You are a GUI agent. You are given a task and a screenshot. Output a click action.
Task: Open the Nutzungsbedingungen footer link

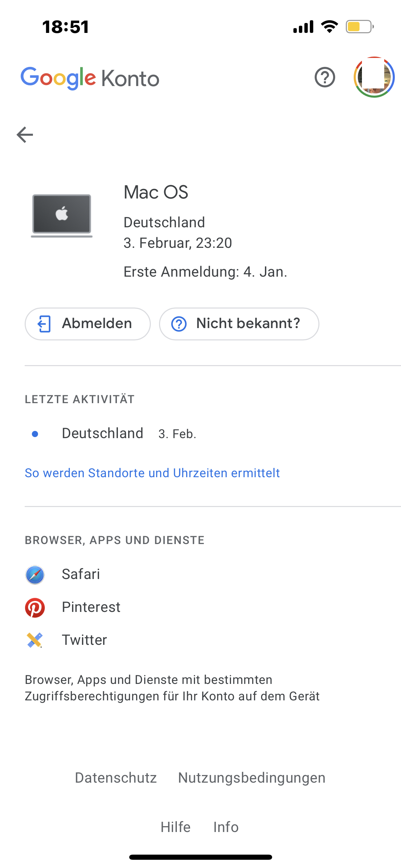[252, 778]
